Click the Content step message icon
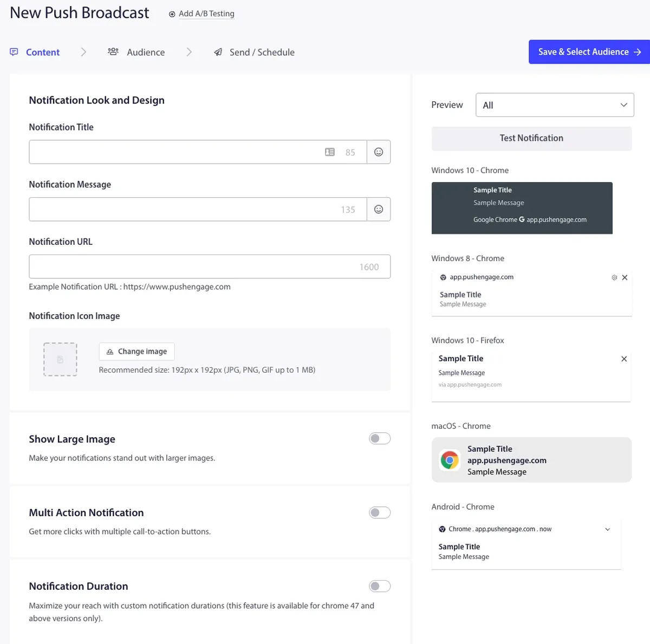 (14, 52)
